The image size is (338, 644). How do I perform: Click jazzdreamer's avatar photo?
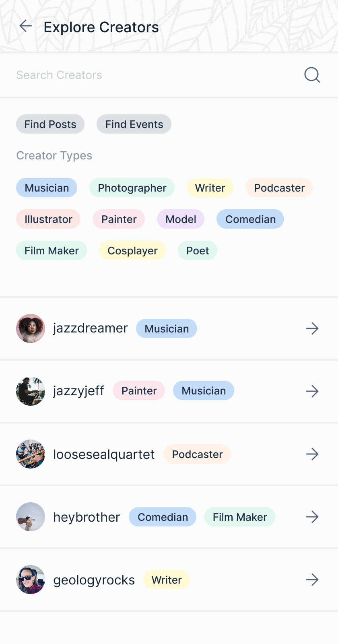click(x=31, y=328)
